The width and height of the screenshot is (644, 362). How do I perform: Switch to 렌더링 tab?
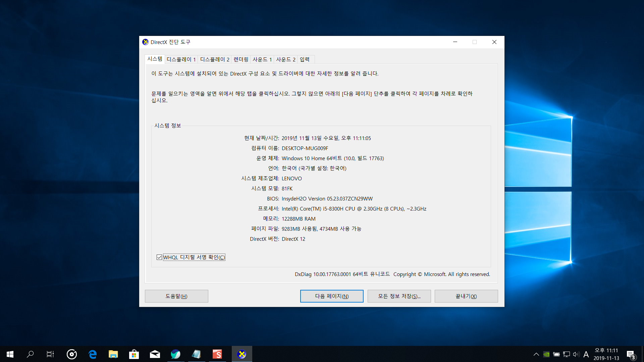pos(241,59)
